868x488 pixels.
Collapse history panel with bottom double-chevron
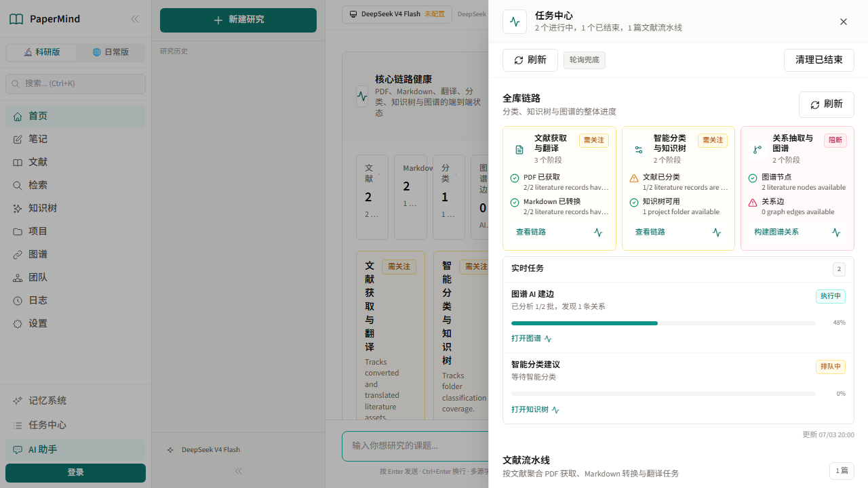tap(238, 470)
